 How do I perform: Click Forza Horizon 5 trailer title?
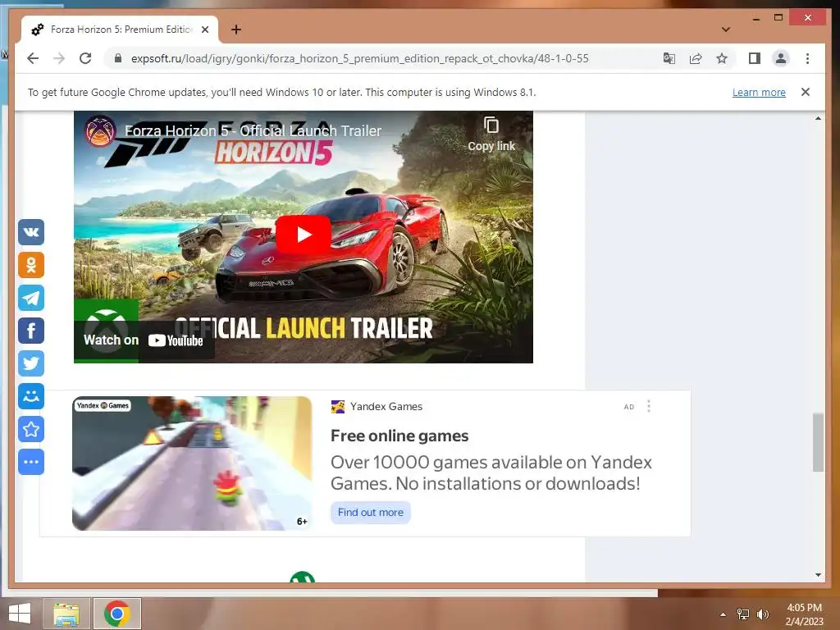point(253,130)
